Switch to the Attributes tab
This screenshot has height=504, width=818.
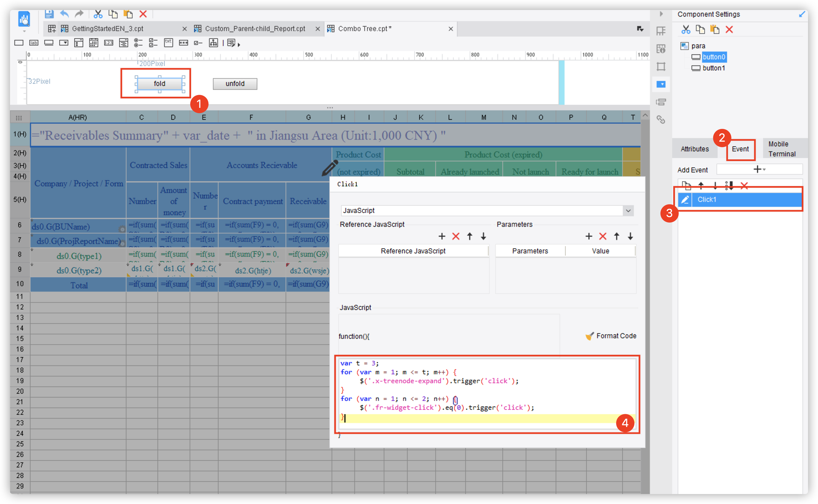[x=694, y=149]
